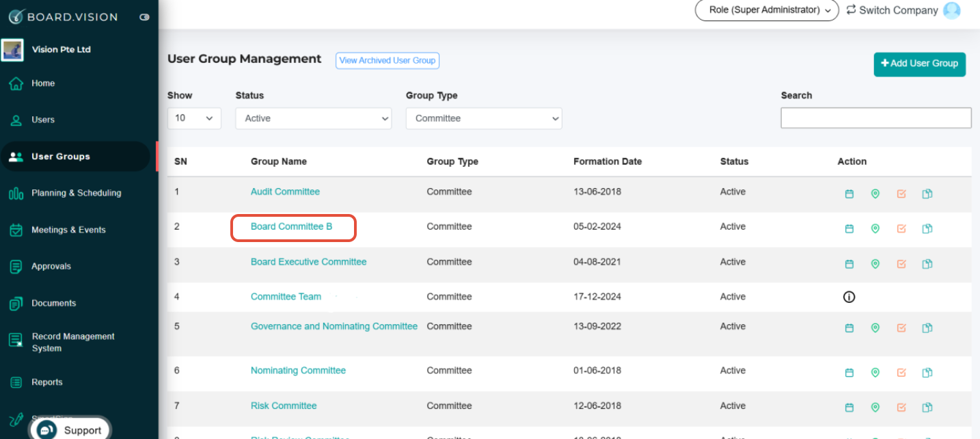Open the Audit Committee group link

point(285,191)
